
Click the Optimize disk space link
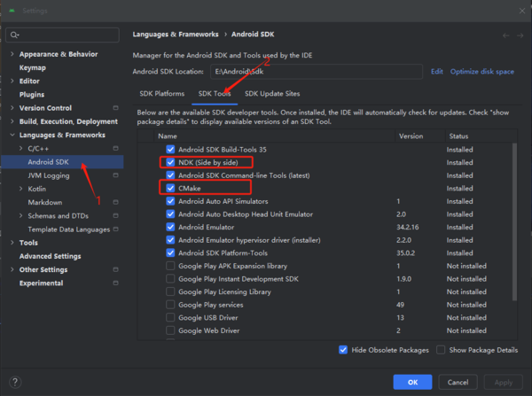click(x=481, y=71)
